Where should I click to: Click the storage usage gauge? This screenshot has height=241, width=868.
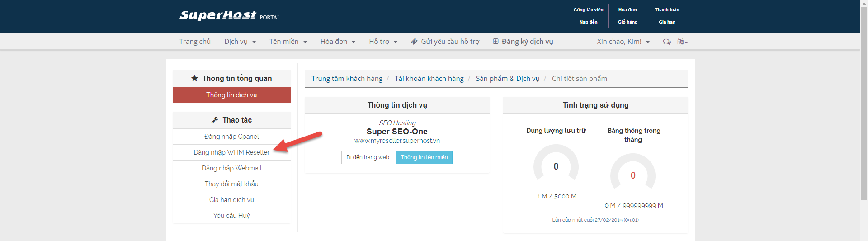pos(556,166)
